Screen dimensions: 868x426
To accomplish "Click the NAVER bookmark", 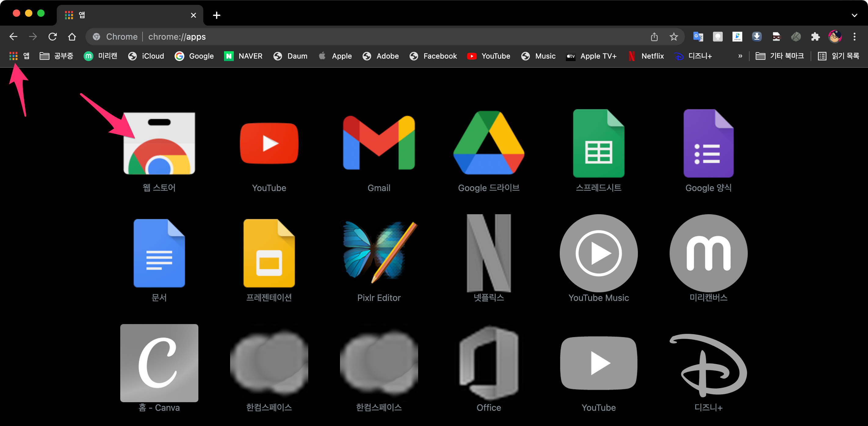I will point(243,56).
